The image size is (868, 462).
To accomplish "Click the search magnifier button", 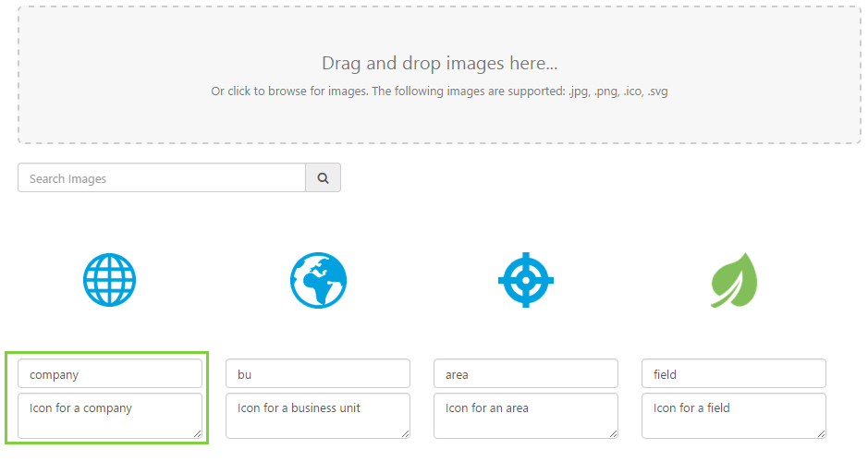I will point(323,178).
